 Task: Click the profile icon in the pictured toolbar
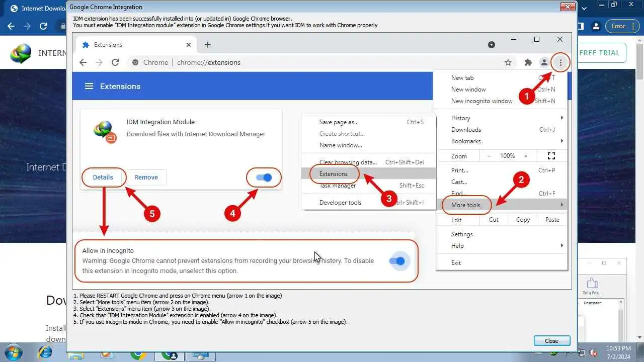pyautogui.click(x=544, y=62)
